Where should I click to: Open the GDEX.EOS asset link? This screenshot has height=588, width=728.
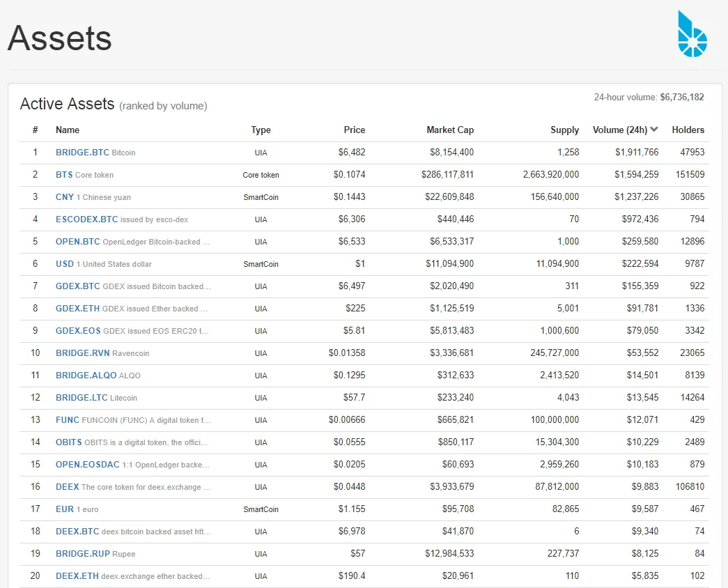[78, 331]
